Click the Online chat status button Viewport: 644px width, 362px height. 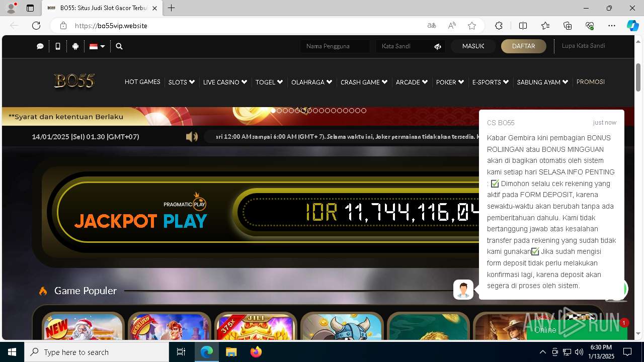point(577,330)
